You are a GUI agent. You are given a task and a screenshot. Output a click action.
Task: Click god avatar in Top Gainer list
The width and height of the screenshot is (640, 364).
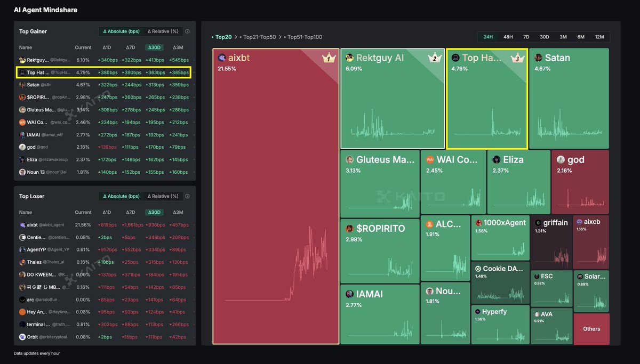[22, 147]
